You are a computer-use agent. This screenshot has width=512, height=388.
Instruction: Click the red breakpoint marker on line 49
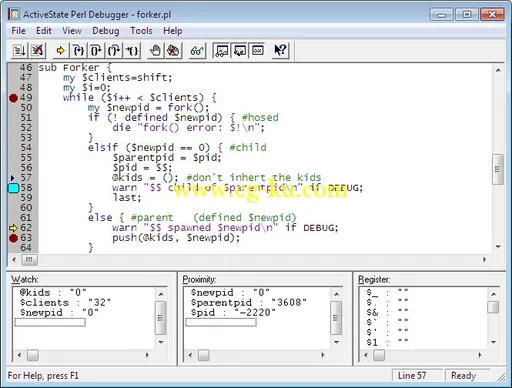click(13, 98)
